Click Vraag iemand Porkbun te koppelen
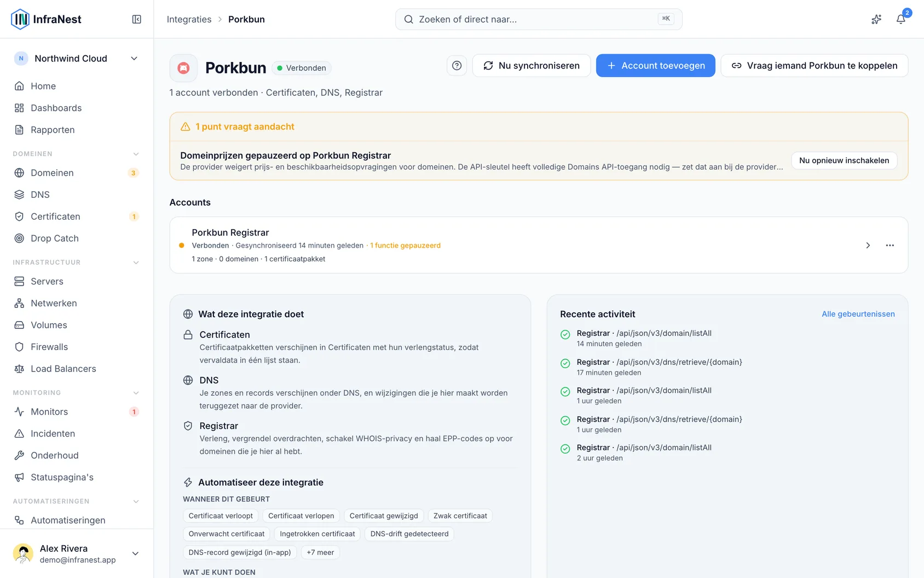Viewport: 924px width, 578px height. coord(815,66)
